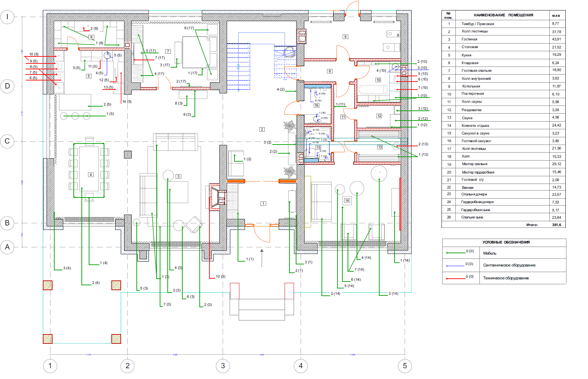Click the 'УСЛОВНЫЕ ОБОЗНАЧЕНИЯ' legend title
Viewport: 588px width, 379px height.
pos(506,242)
